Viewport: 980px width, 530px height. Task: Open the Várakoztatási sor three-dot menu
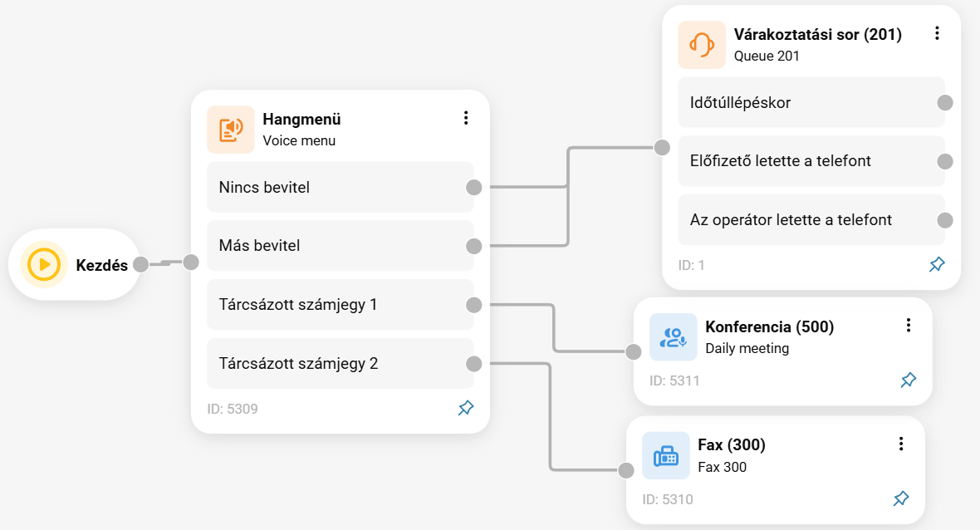pyautogui.click(x=937, y=33)
